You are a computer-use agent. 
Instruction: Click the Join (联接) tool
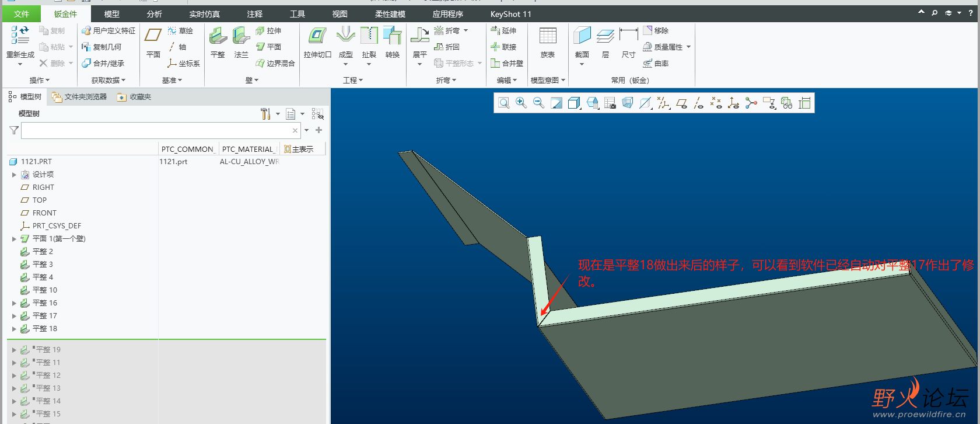click(x=503, y=47)
